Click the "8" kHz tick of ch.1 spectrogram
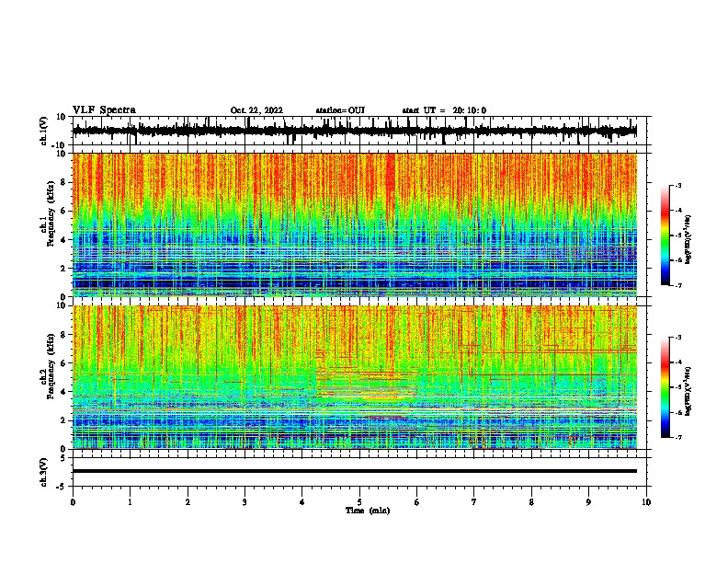The image size is (728, 563). (63, 182)
